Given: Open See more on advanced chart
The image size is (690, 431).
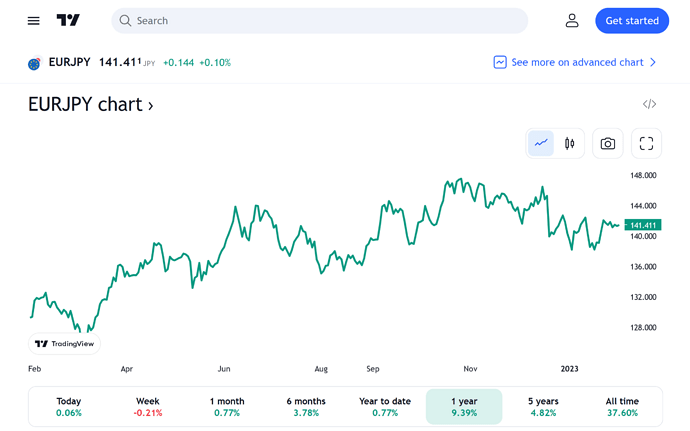Looking at the screenshot, I should (x=575, y=63).
